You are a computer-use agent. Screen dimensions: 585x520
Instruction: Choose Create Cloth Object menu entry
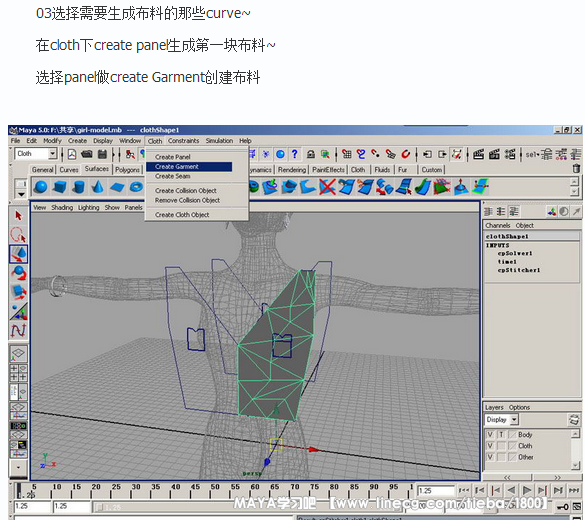182,215
